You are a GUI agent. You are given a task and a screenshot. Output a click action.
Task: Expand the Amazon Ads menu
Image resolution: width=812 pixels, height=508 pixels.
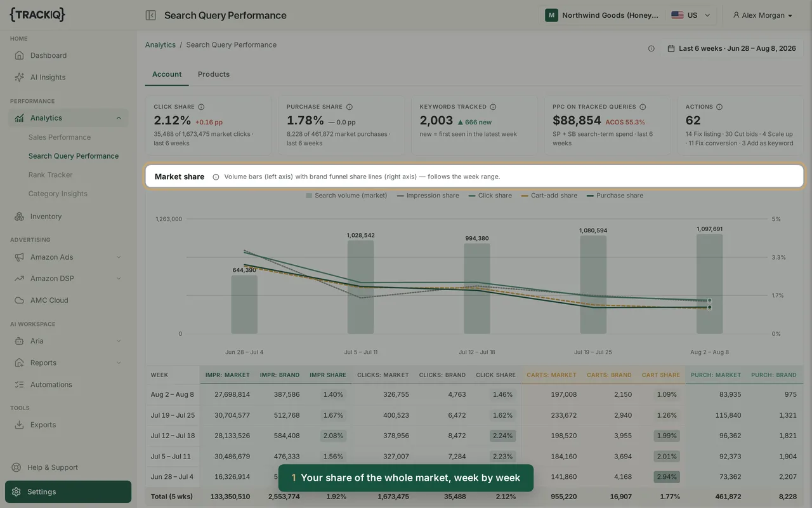tap(119, 257)
